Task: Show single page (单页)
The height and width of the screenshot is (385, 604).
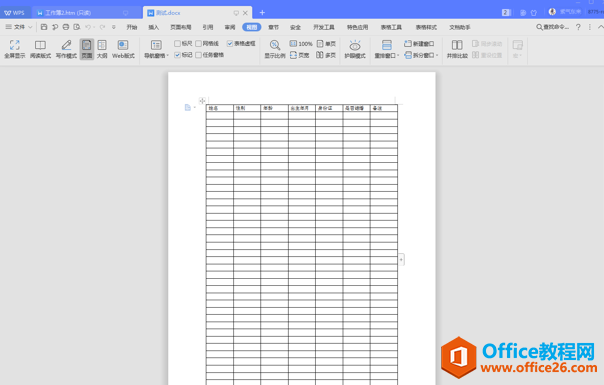Action: click(326, 44)
